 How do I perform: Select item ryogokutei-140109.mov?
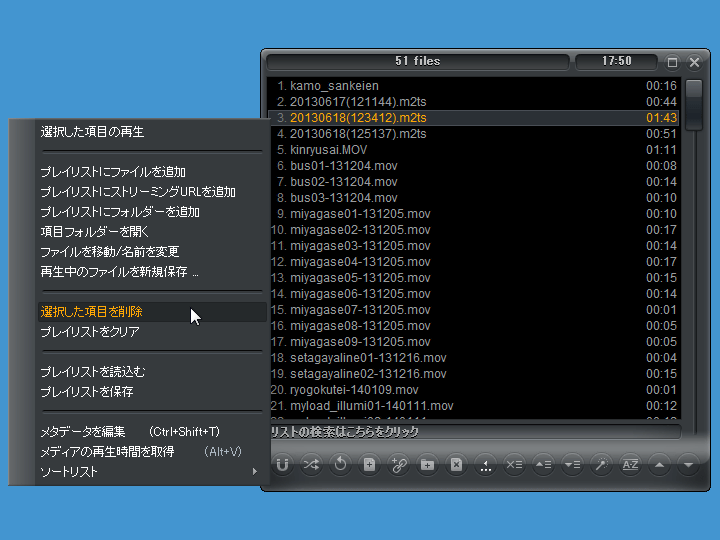click(x=474, y=390)
